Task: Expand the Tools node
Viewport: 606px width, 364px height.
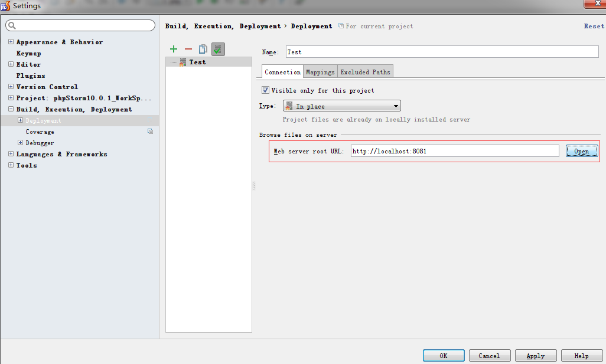Action: pyautogui.click(x=11, y=165)
